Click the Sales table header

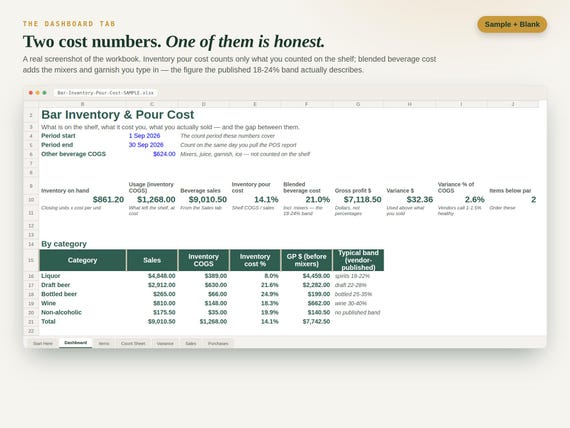[x=152, y=260]
